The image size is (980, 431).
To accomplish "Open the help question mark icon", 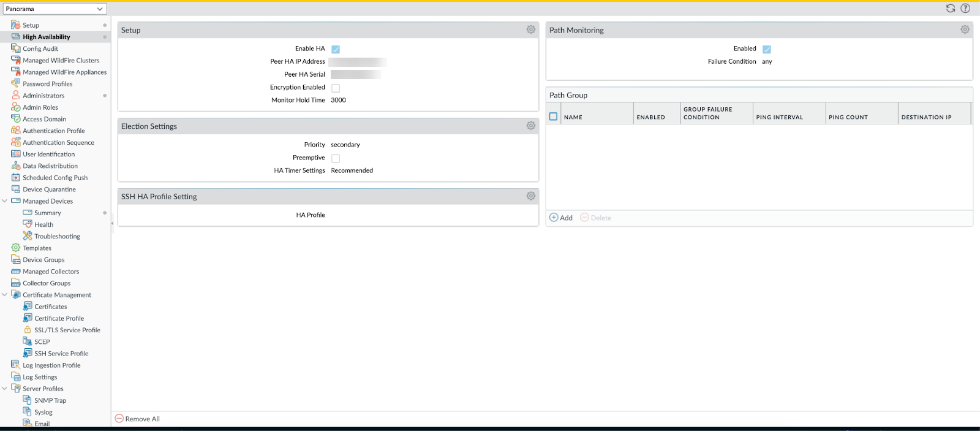I will [965, 9].
